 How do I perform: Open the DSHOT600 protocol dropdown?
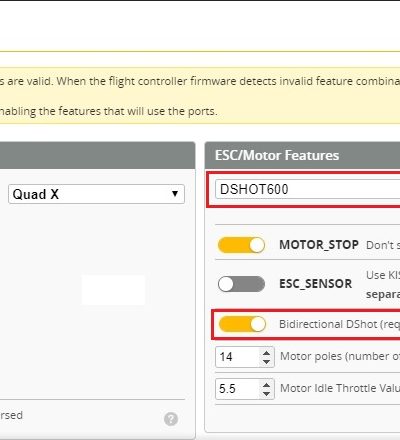coord(308,189)
